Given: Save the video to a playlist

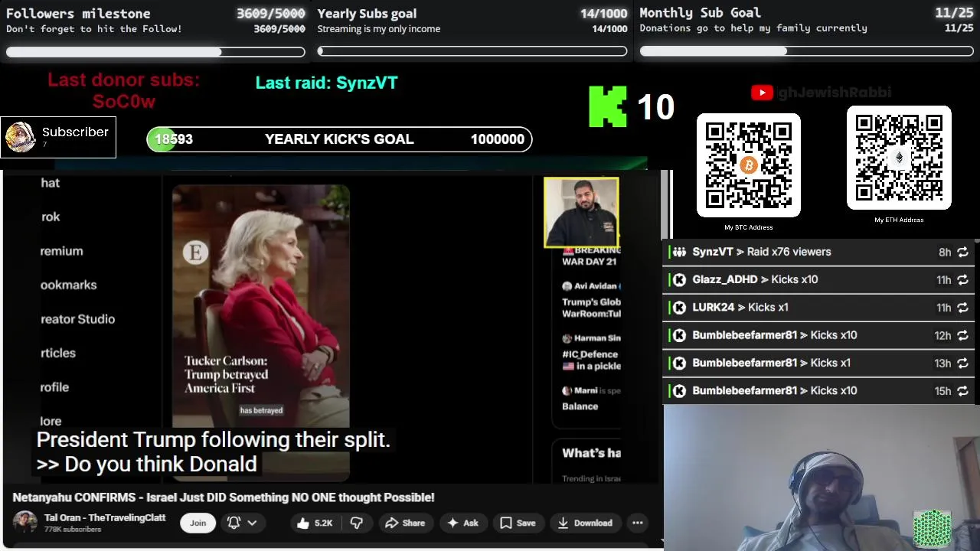Looking at the screenshot, I should click(x=518, y=523).
